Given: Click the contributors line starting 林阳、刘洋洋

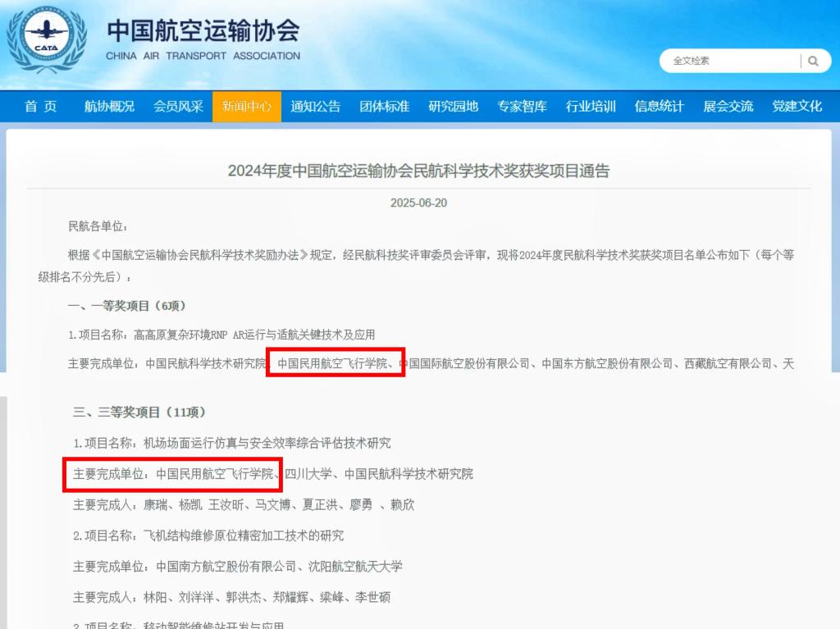Looking at the screenshot, I should [231, 597].
